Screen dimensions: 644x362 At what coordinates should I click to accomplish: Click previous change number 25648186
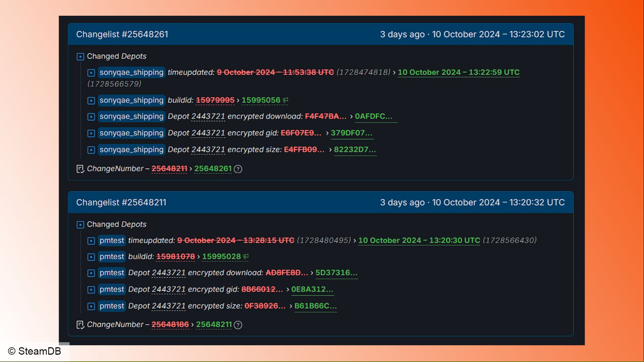click(170, 324)
